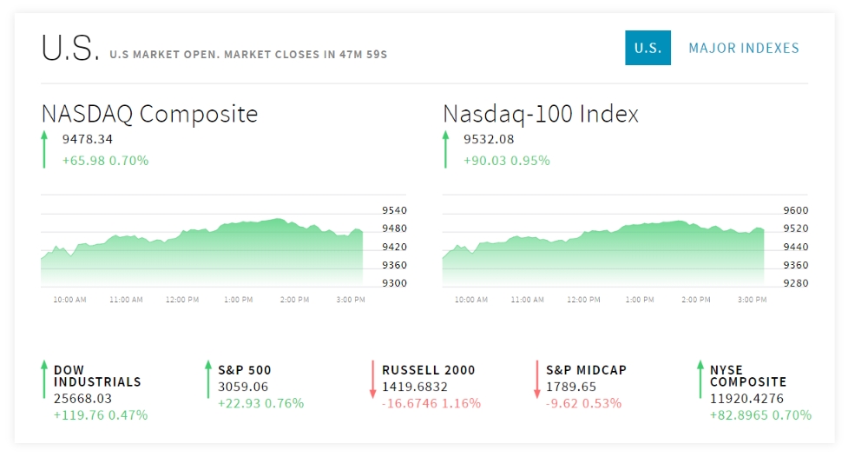Click the Nasdaq-100 +90.03 0.95% change
The height and width of the screenshot is (457, 868).
click(x=507, y=161)
